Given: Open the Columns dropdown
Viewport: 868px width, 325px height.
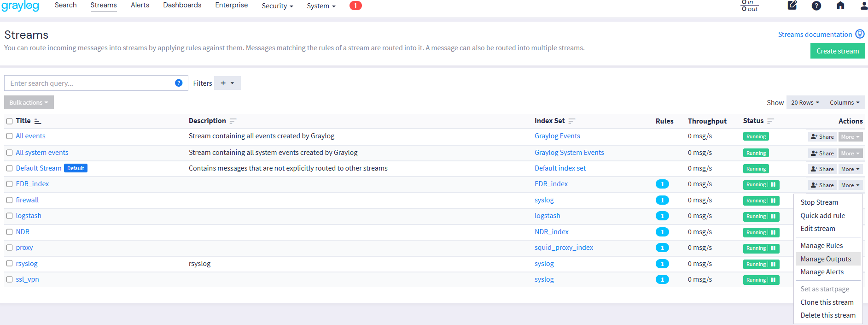Looking at the screenshot, I should (844, 103).
